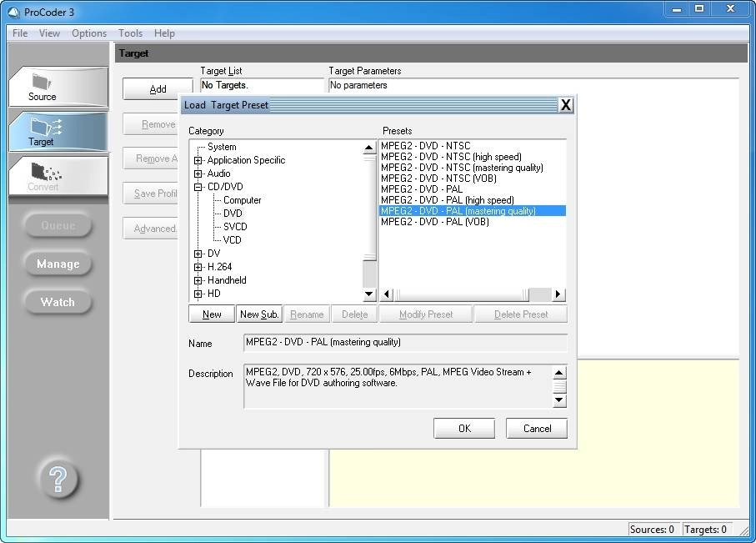Open the Queue panel button

pos(58,225)
